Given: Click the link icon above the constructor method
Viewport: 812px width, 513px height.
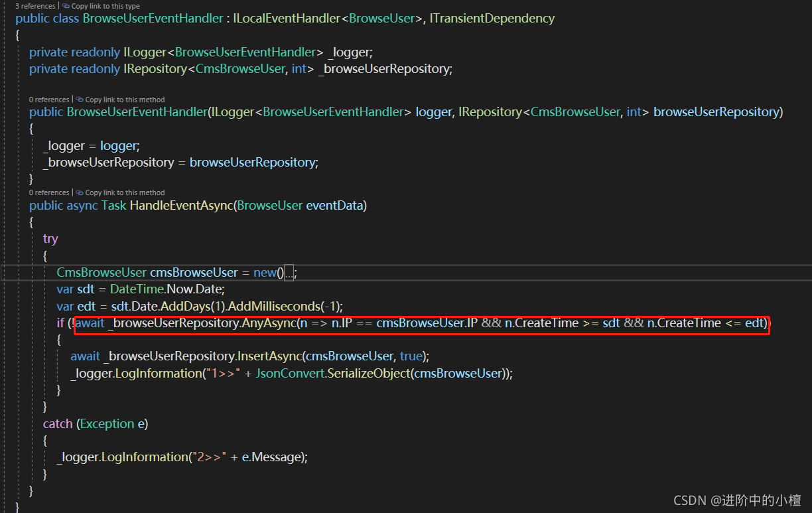Looking at the screenshot, I should coord(79,99).
